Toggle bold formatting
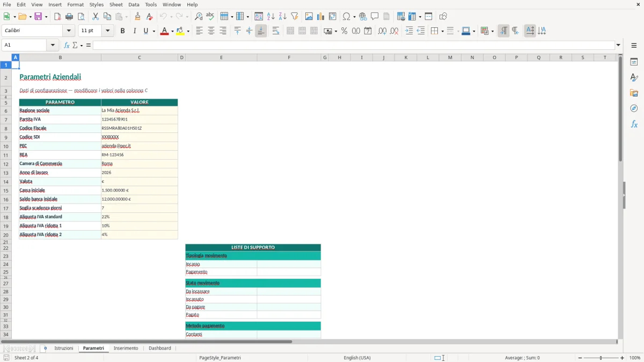 click(x=122, y=31)
